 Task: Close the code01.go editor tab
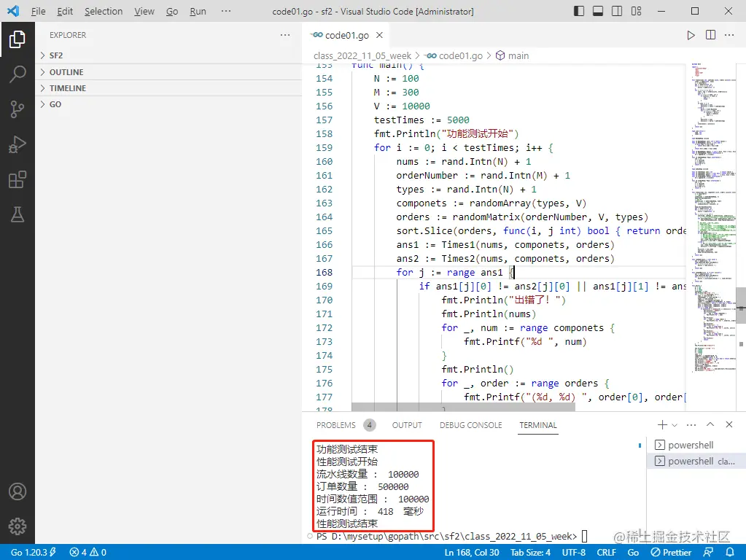tap(379, 35)
